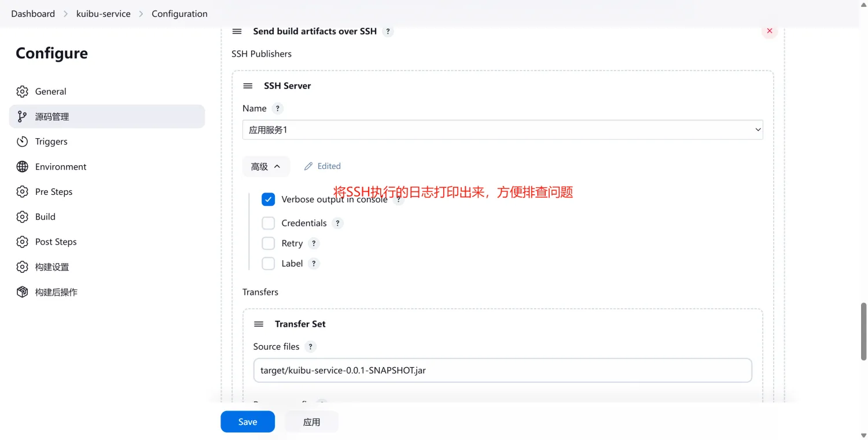The width and height of the screenshot is (868, 440).
Task: Open help for the Name field
Action: 278,109
